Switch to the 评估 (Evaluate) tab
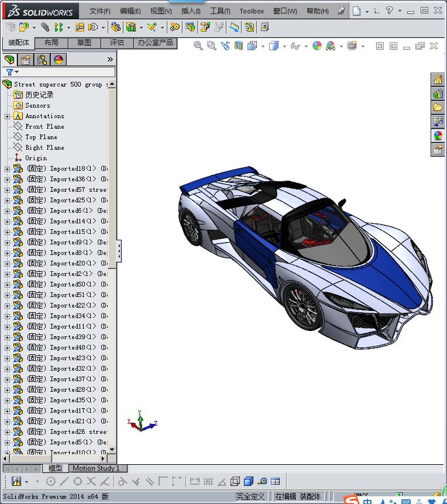The height and width of the screenshot is (504, 447). 116,43
